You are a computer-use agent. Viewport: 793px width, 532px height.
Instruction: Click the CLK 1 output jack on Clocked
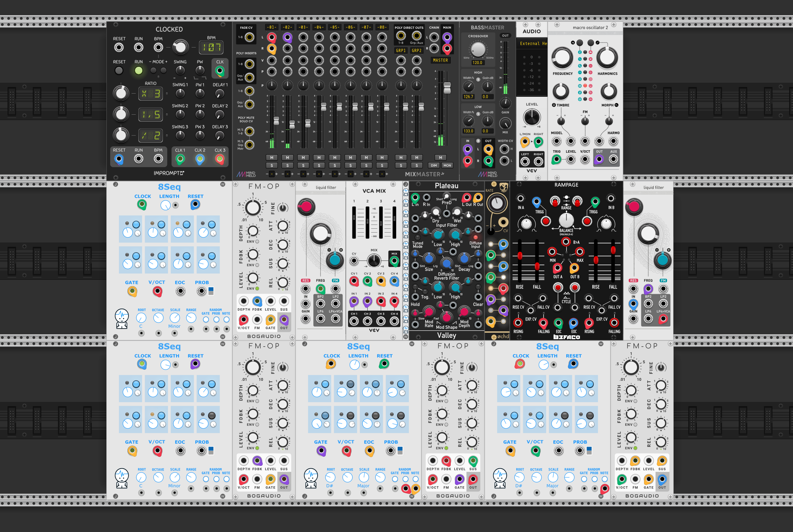(180, 159)
